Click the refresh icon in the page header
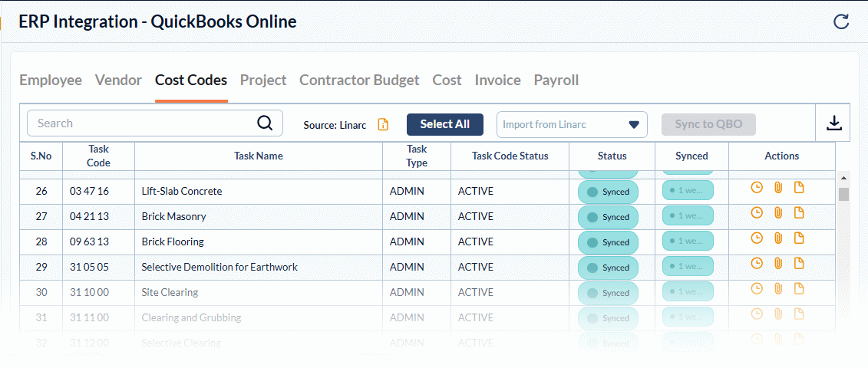 point(841,21)
